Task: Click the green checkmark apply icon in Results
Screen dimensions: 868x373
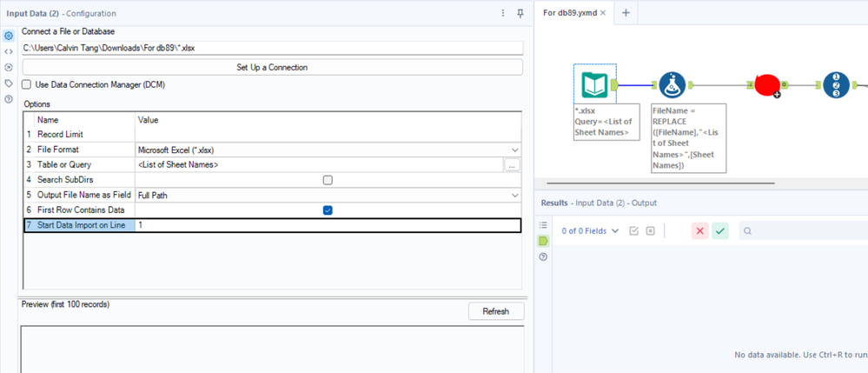Action: pyautogui.click(x=719, y=231)
